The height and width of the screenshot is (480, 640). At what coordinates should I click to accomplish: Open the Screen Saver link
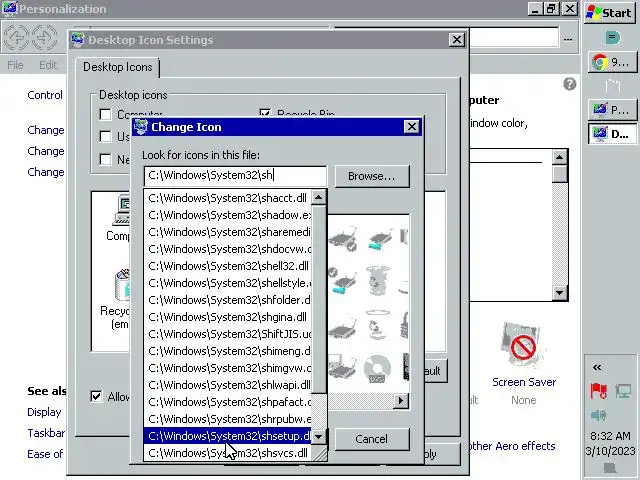(x=524, y=382)
